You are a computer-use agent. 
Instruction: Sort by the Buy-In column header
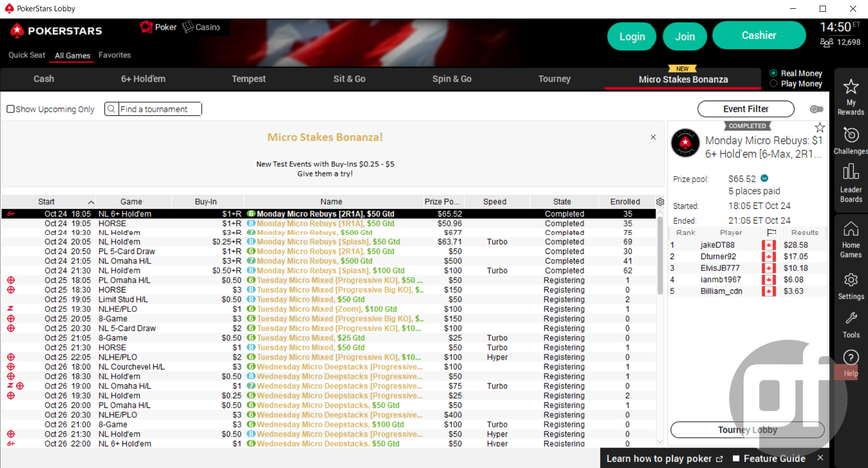pyautogui.click(x=206, y=201)
